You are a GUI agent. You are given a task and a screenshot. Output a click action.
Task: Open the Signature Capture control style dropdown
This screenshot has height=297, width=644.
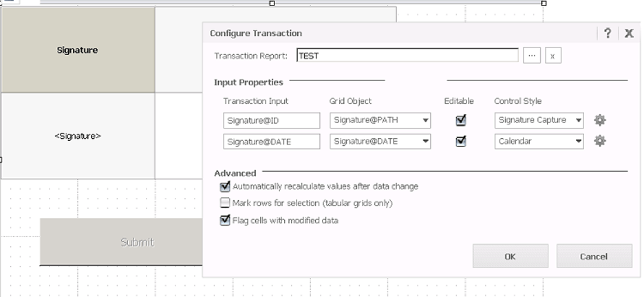579,120
